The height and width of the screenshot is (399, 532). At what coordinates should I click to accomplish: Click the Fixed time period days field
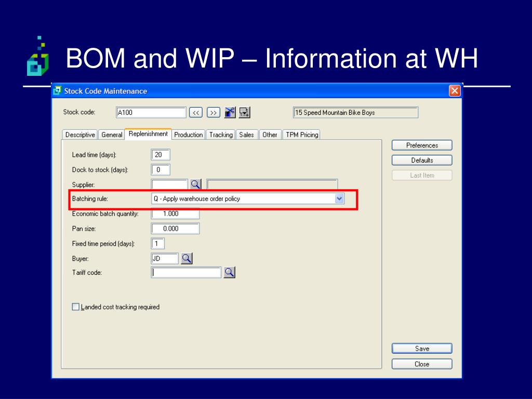pyautogui.click(x=158, y=244)
